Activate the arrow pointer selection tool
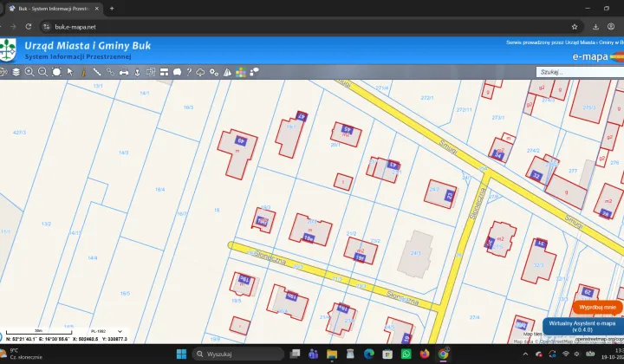This screenshot has height=364, width=624. click(x=70, y=72)
